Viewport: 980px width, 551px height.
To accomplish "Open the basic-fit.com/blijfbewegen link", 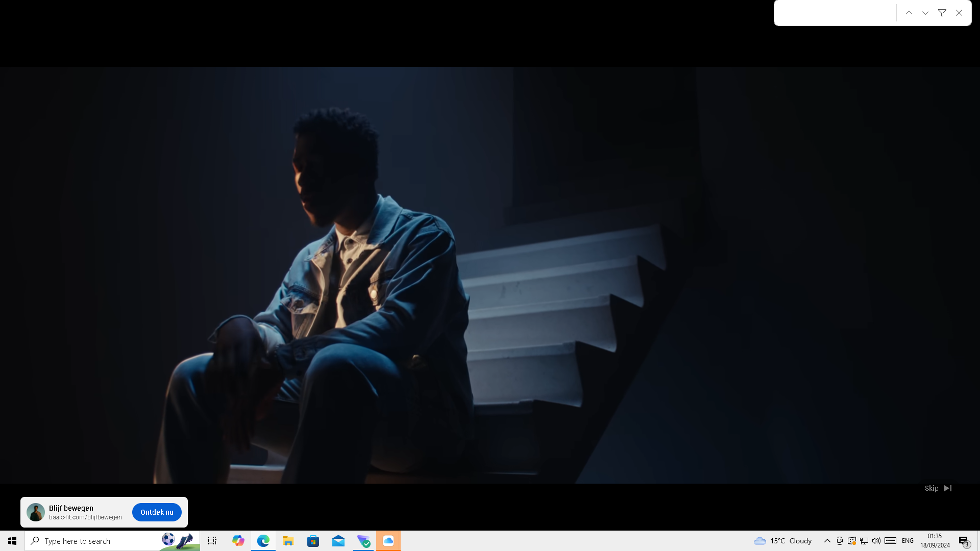I will 85,517.
